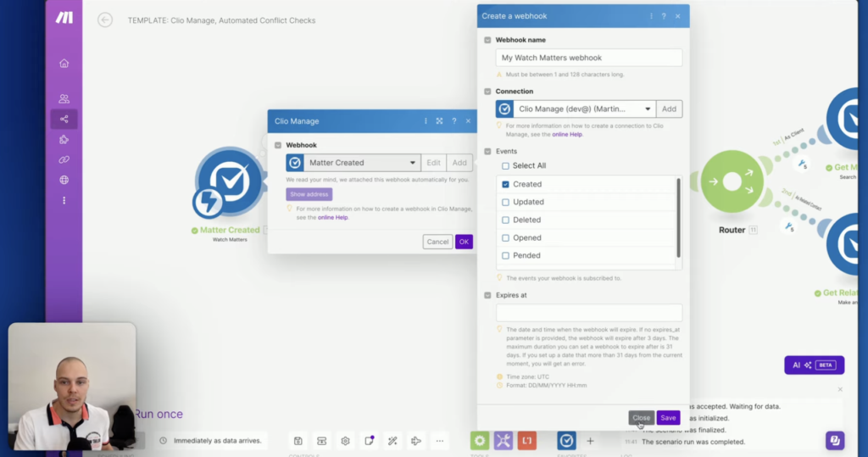Open the purple Tools icon
Viewport: 868px width, 457px height.
[504, 441]
